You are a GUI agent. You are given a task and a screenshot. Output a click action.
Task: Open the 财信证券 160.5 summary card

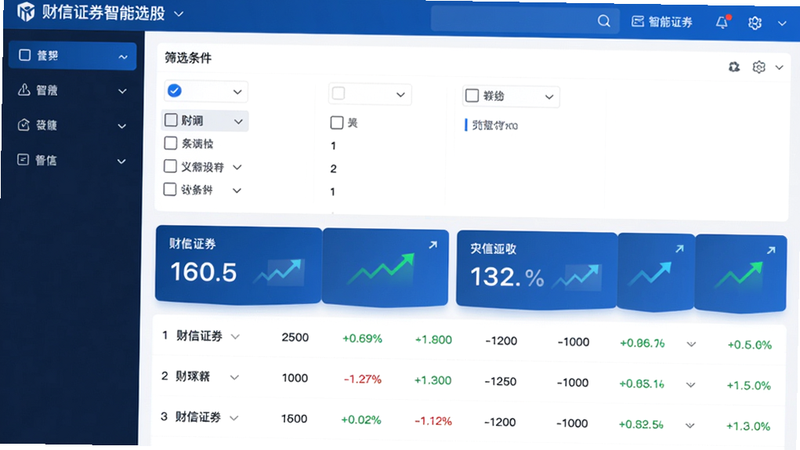(238, 265)
